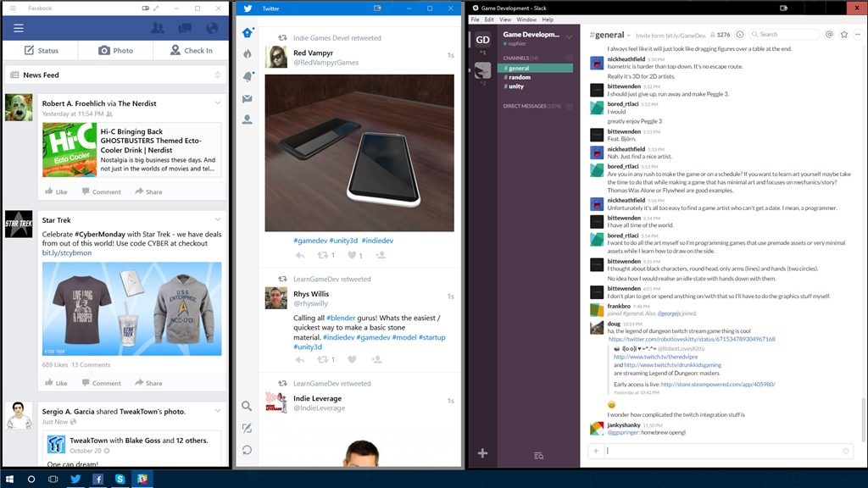Select Facebook Check In tab

pos(191,50)
